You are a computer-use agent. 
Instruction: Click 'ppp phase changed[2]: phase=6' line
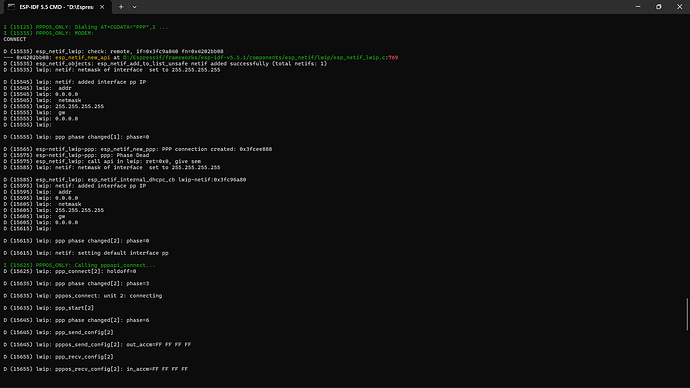76,320
